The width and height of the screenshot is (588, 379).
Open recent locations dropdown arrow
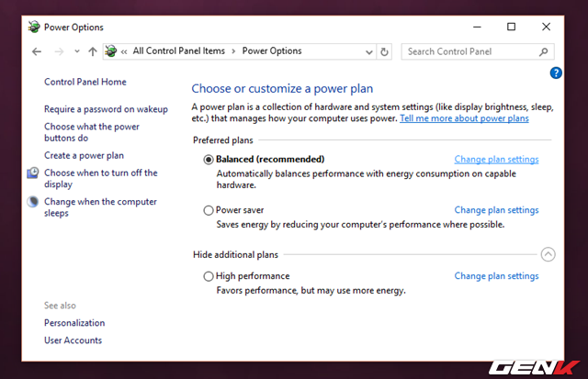point(77,51)
